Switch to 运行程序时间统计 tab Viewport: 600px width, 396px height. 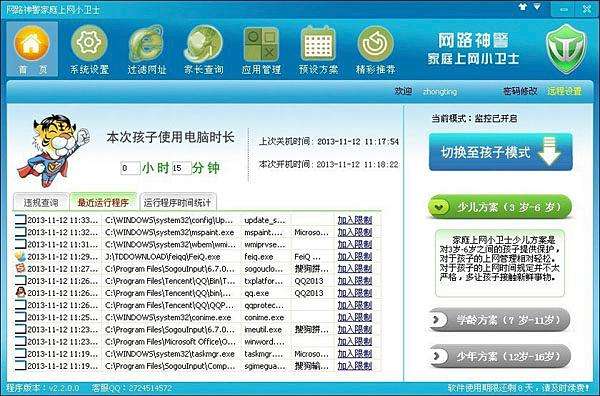177,202
